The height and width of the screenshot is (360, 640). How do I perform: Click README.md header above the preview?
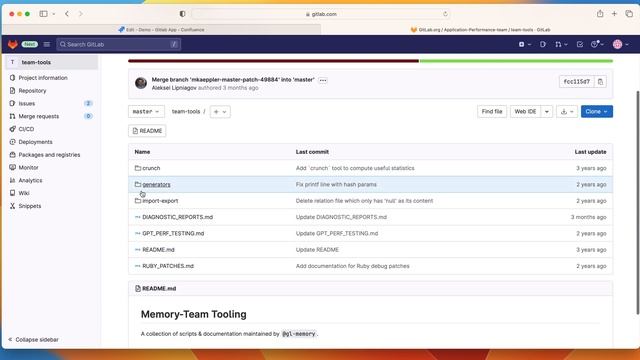click(159, 289)
